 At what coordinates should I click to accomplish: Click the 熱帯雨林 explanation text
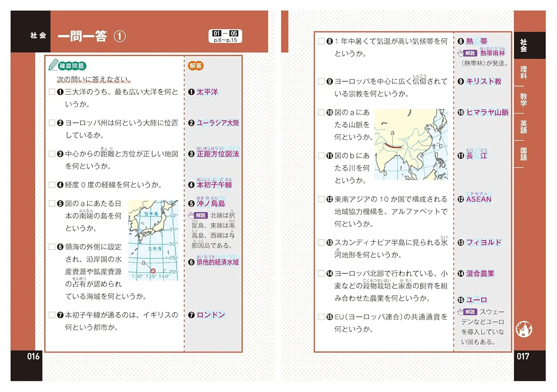pos(493,53)
